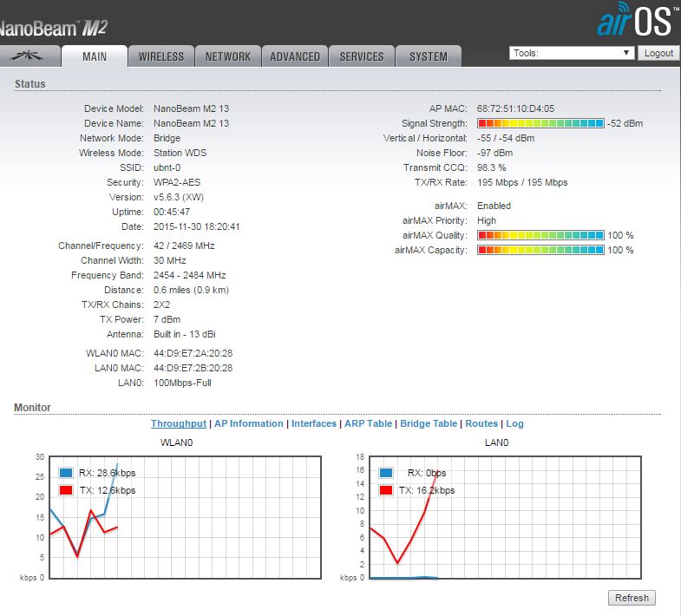
Task: Select the Uptime value 00:45:47
Action: 172,212
